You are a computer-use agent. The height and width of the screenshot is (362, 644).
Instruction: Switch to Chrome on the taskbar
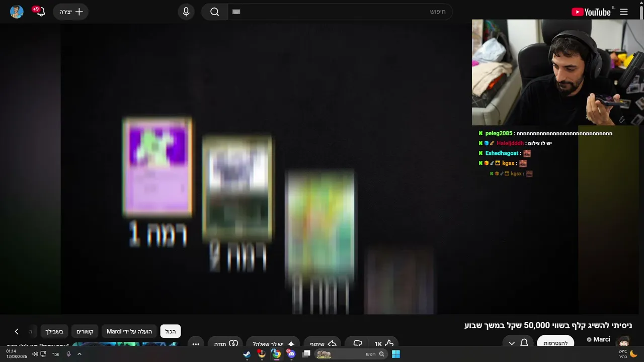pos(276,354)
